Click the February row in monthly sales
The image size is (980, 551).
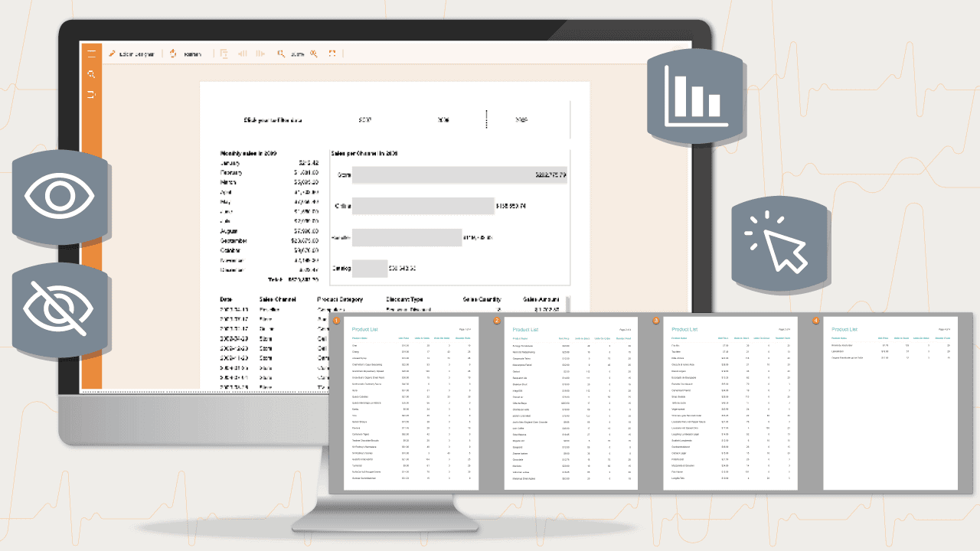click(x=269, y=173)
